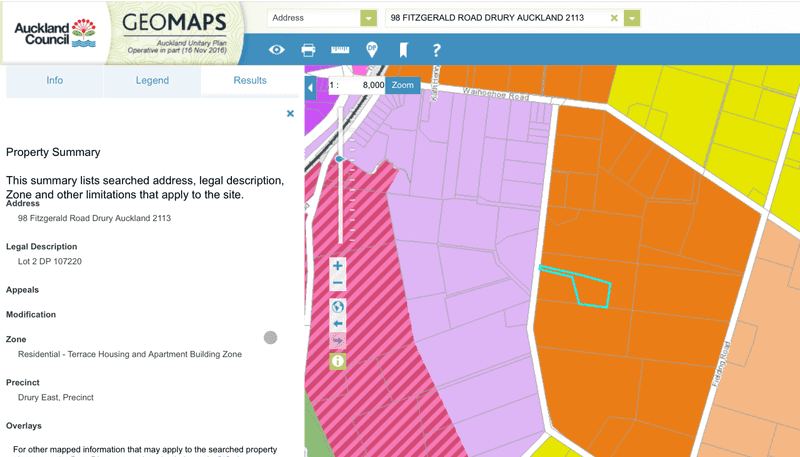
Task: Open the bookmark tool
Action: tap(404, 49)
